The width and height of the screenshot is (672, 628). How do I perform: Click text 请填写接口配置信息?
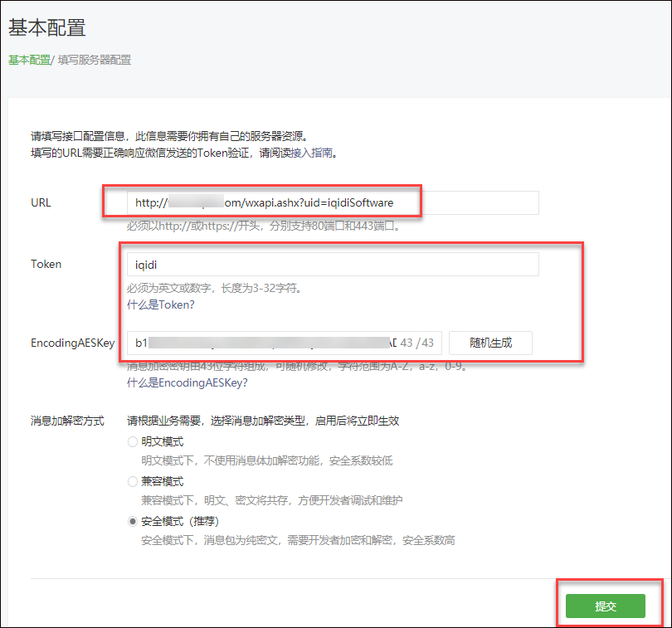coord(169,136)
